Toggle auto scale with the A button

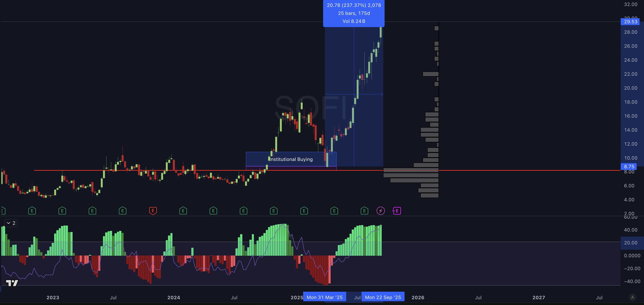coord(632,297)
